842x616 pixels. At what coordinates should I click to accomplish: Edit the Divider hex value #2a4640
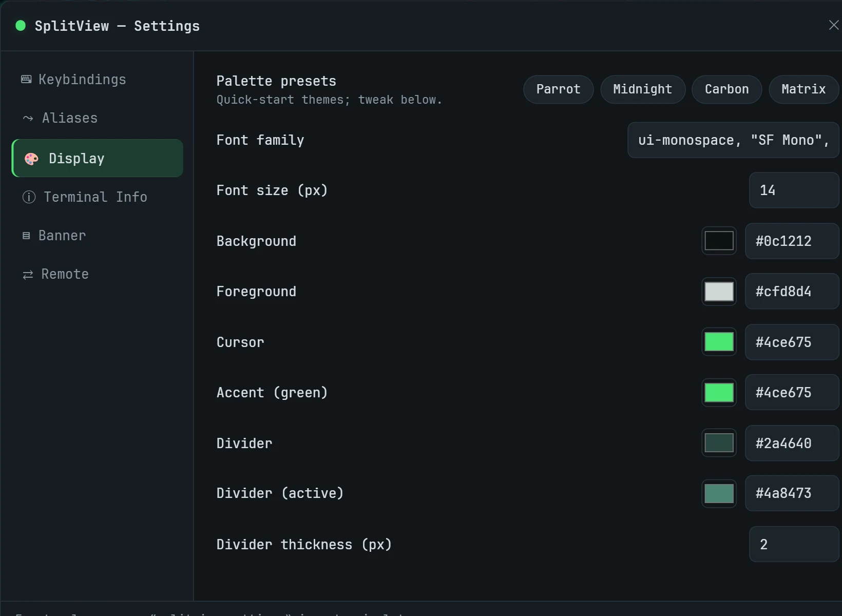792,443
